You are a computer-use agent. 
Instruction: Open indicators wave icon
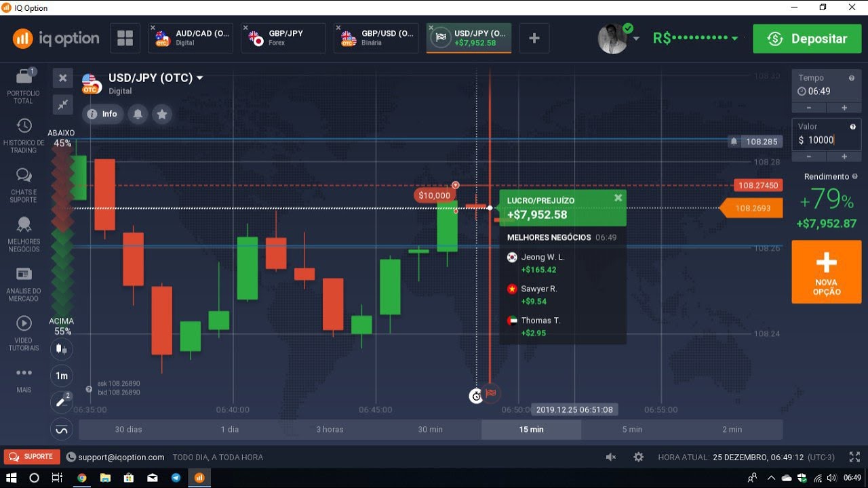(x=62, y=430)
